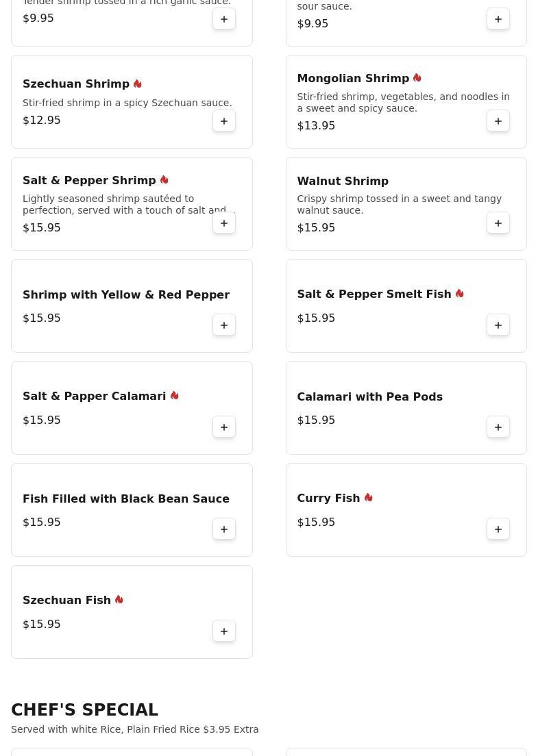
Task: Click the spicy flame icon beside Szechuan Shrimp
Action: 138,84
